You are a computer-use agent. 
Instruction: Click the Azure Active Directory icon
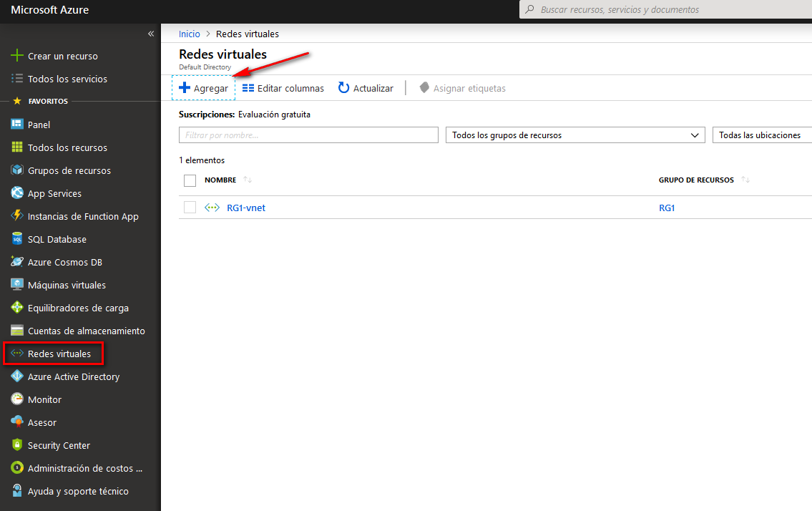point(17,376)
